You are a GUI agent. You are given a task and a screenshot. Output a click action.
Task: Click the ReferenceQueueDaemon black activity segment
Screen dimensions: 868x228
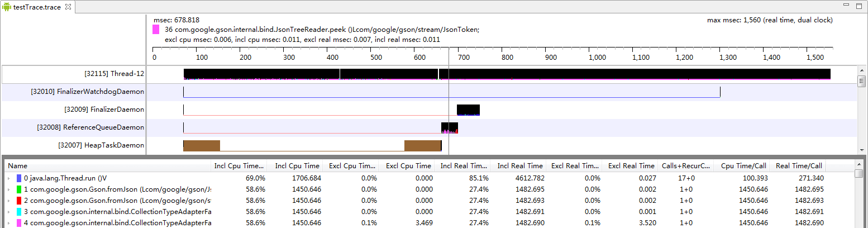click(x=450, y=127)
